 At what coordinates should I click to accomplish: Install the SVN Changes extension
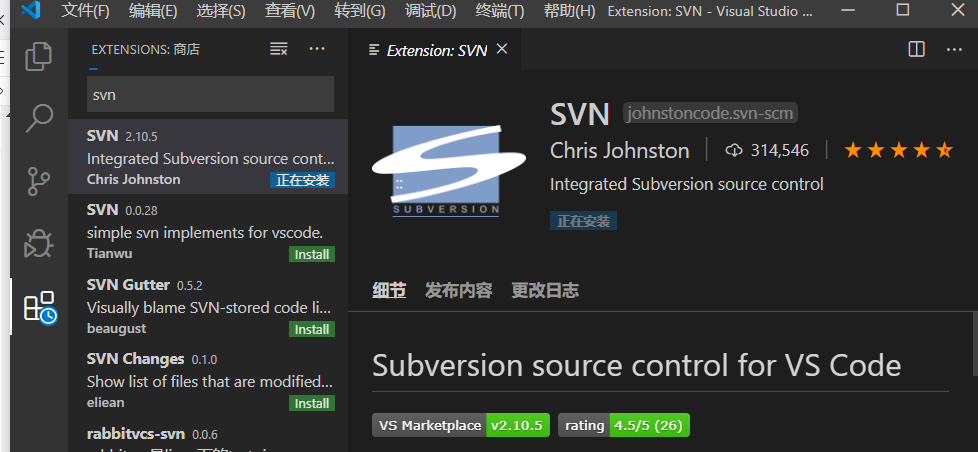(x=312, y=403)
